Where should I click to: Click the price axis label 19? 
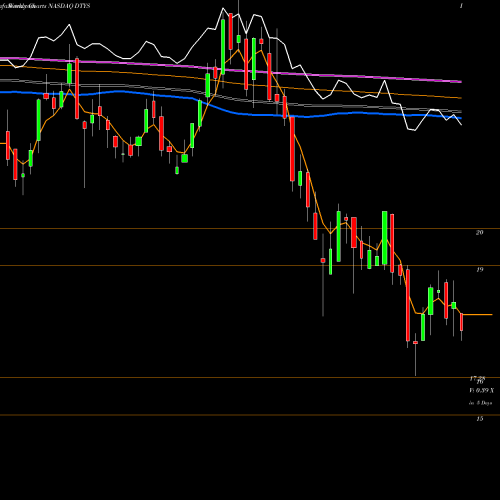click(479, 269)
